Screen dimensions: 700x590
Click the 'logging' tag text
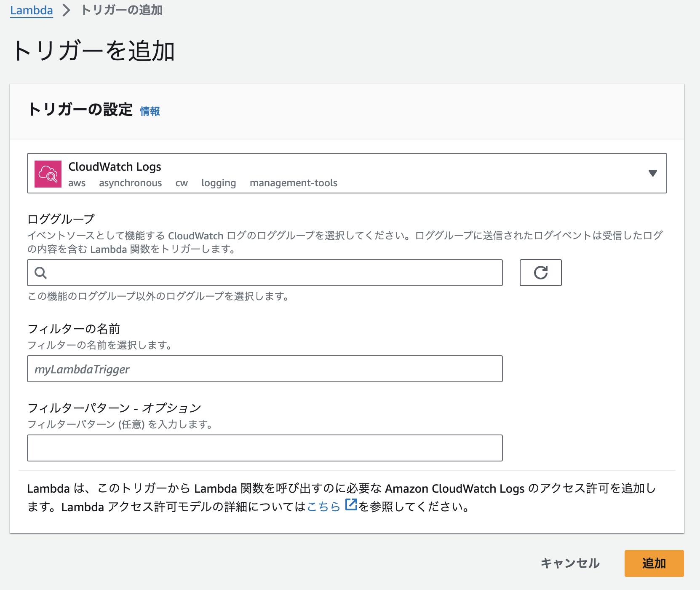click(x=219, y=183)
